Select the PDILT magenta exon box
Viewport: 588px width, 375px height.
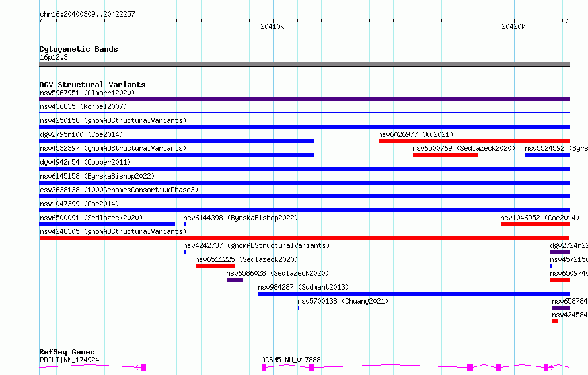pyautogui.click(x=143, y=368)
